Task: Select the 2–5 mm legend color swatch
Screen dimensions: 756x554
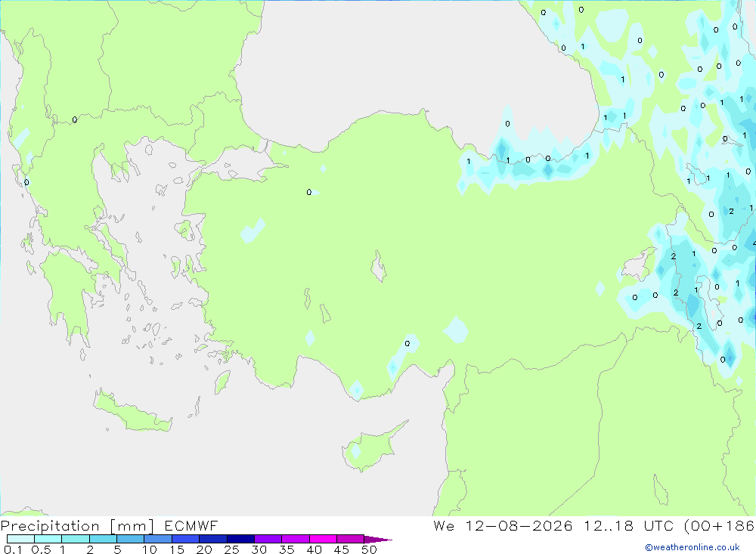Action: (x=103, y=539)
